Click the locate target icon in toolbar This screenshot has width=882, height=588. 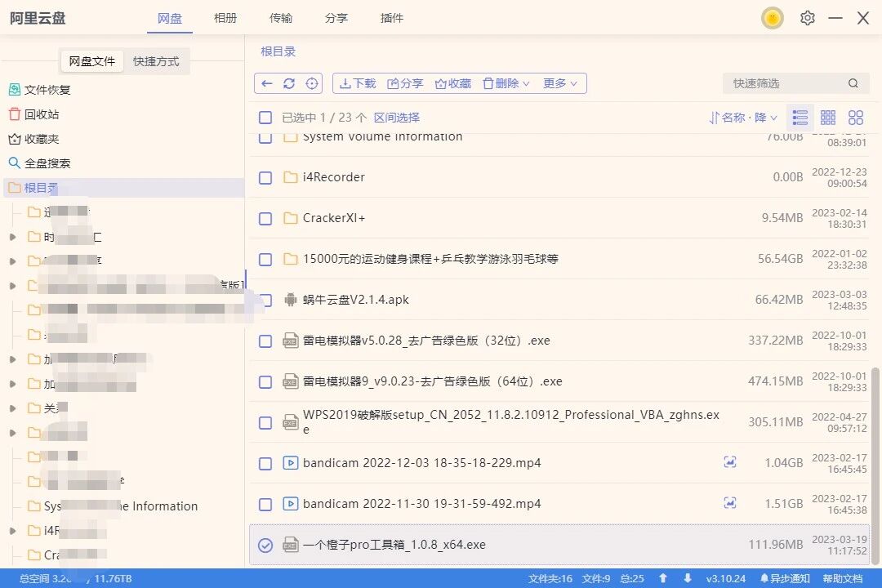pyautogui.click(x=312, y=83)
